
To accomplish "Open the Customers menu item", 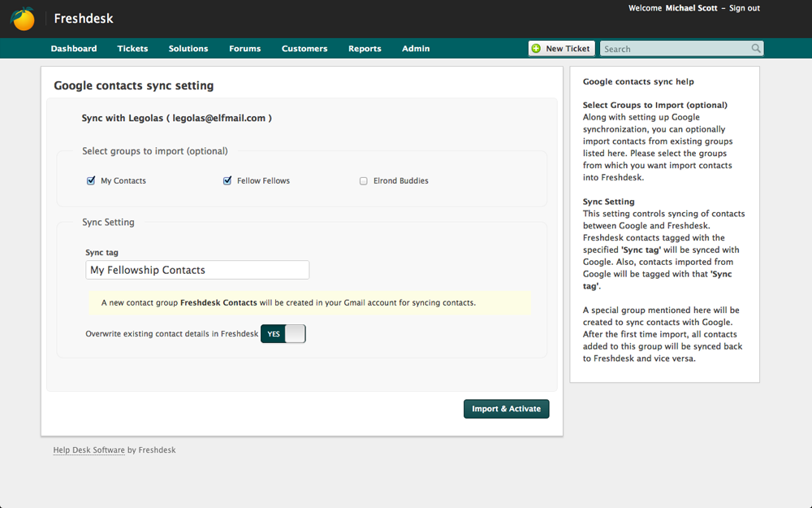I will click(304, 48).
